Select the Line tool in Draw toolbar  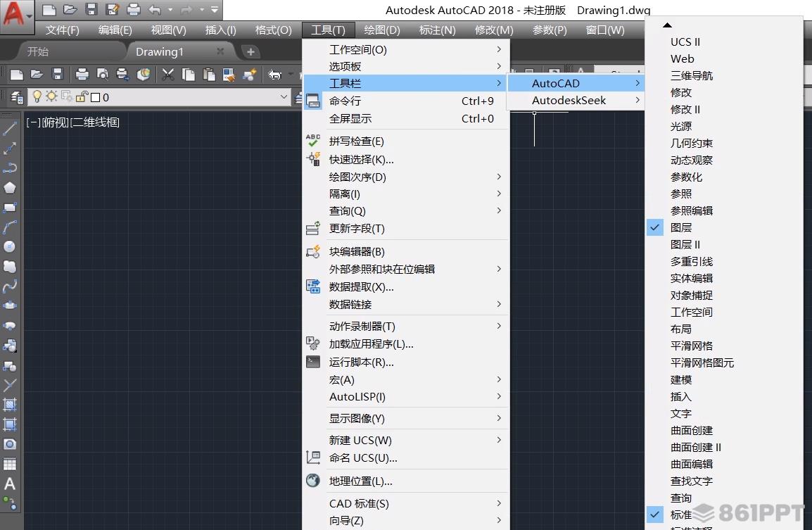tap(10, 129)
